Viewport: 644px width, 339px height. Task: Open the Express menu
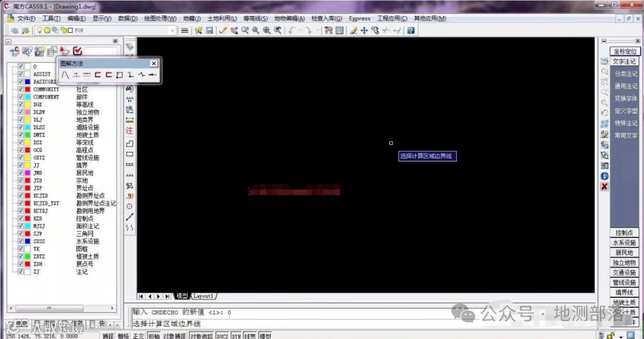[x=360, y=18]
